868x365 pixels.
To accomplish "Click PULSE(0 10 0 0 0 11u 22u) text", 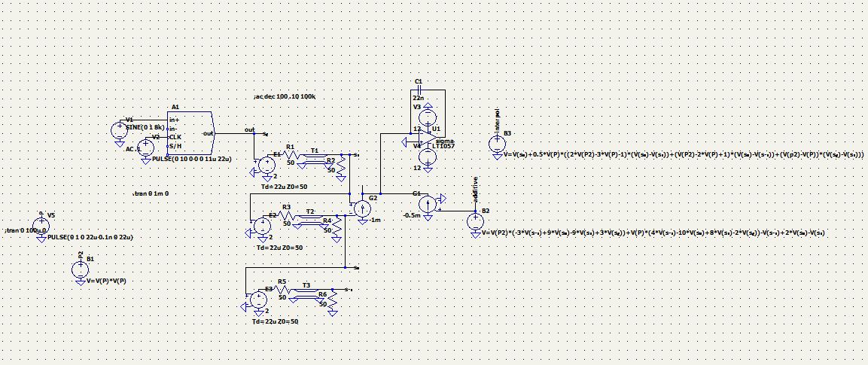I will 191,160.
